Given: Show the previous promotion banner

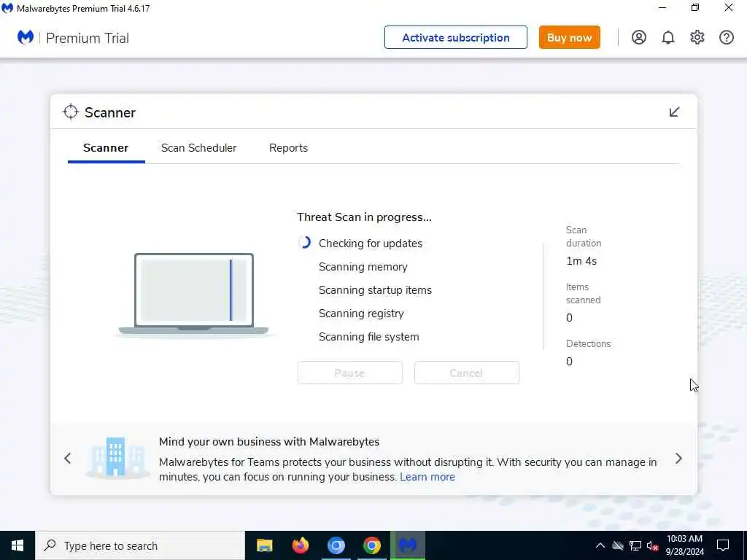Looking at the screenshot, I should (68, 459).
